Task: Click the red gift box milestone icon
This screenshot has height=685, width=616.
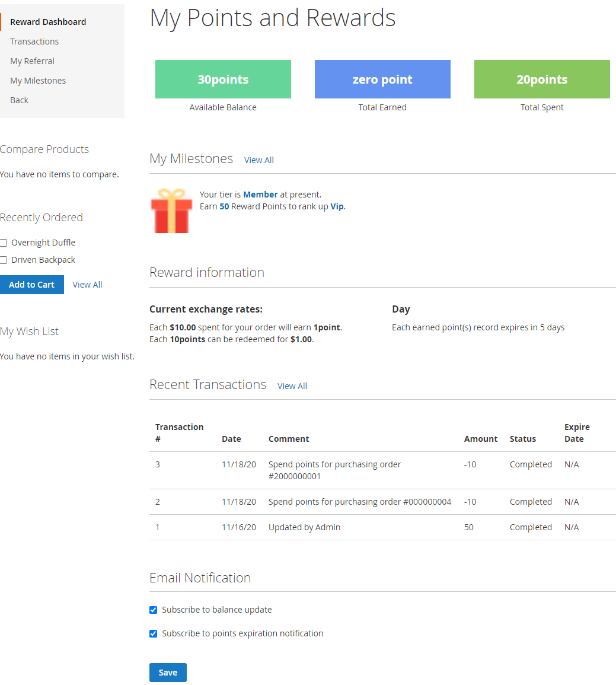Action: click(171, 211)
